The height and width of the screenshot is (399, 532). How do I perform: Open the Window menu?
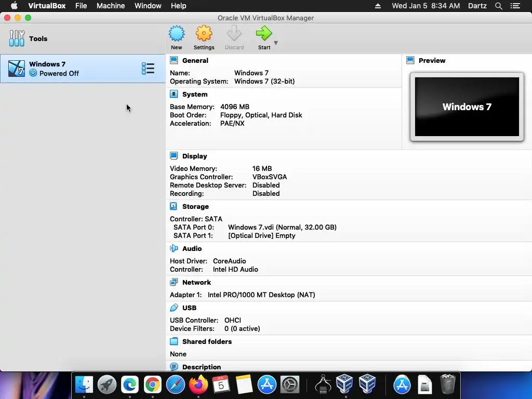[x=148, y=6]
